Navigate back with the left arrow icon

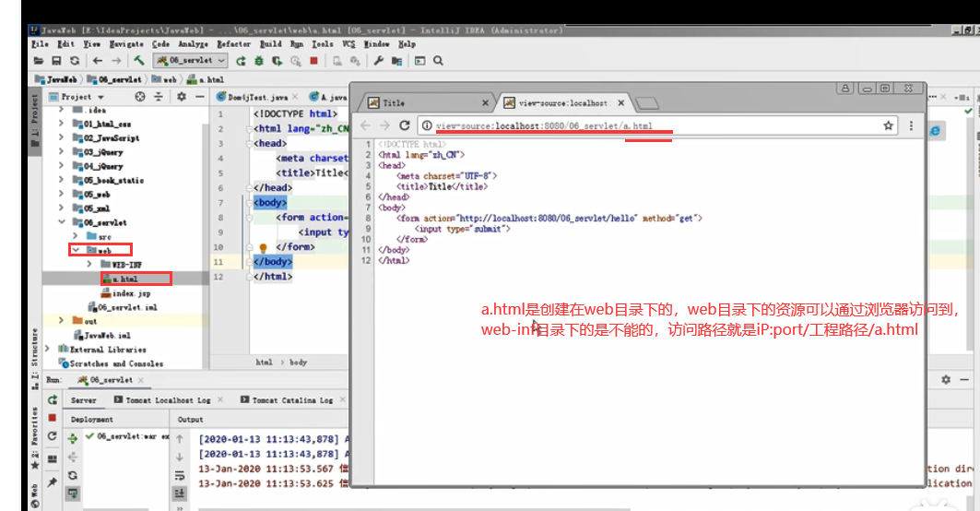coord(98,61)
